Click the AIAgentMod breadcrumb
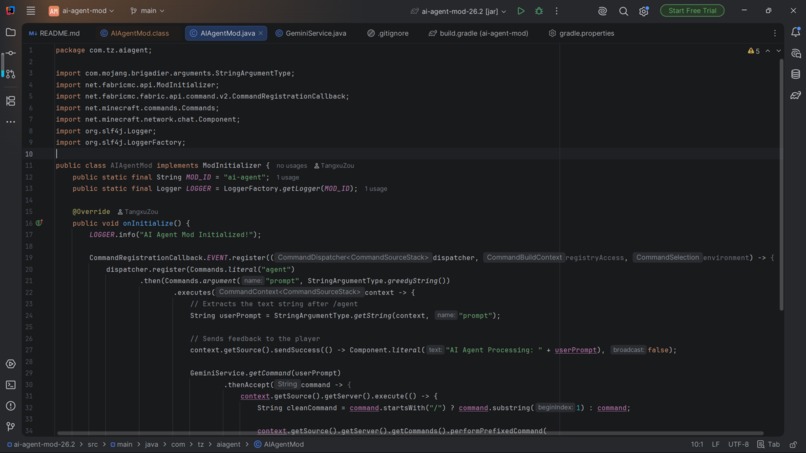 click(279, 444)
